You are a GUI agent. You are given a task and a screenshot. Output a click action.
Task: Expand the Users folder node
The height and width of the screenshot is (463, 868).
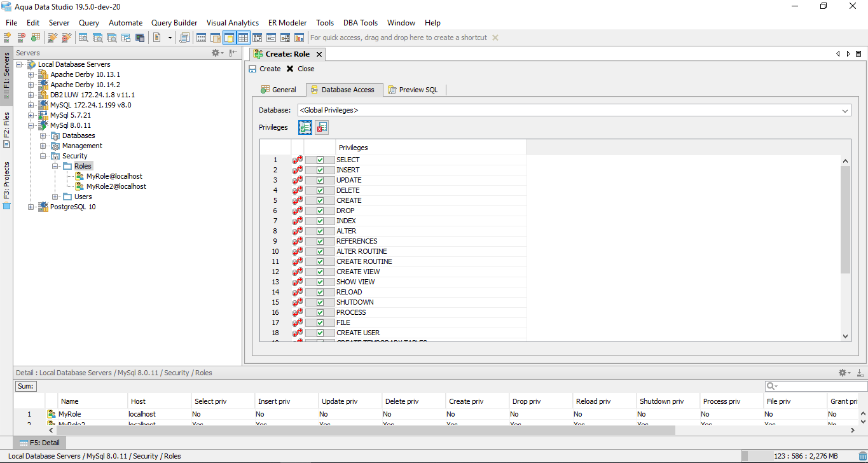(55, 197)
